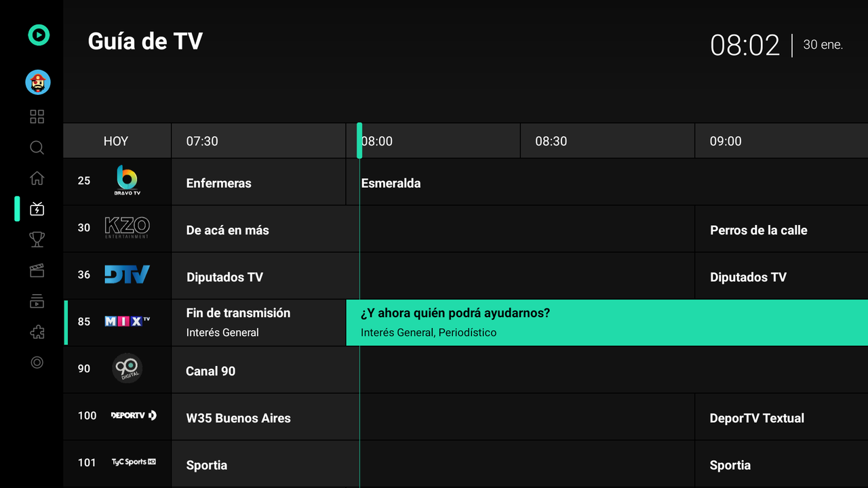The width and height of the screenshot is (868, 488).
Task: Open Perros de la calle program
Action: click(758, 230)
